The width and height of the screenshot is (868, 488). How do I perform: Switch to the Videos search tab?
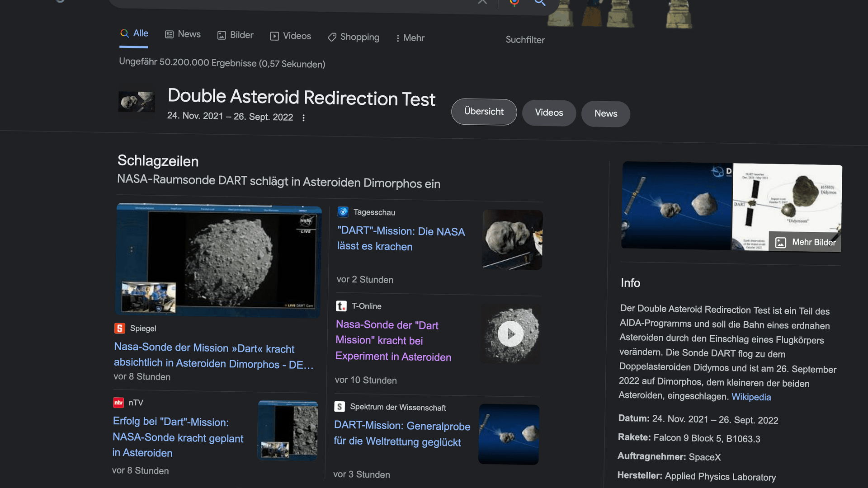point(290,36)
